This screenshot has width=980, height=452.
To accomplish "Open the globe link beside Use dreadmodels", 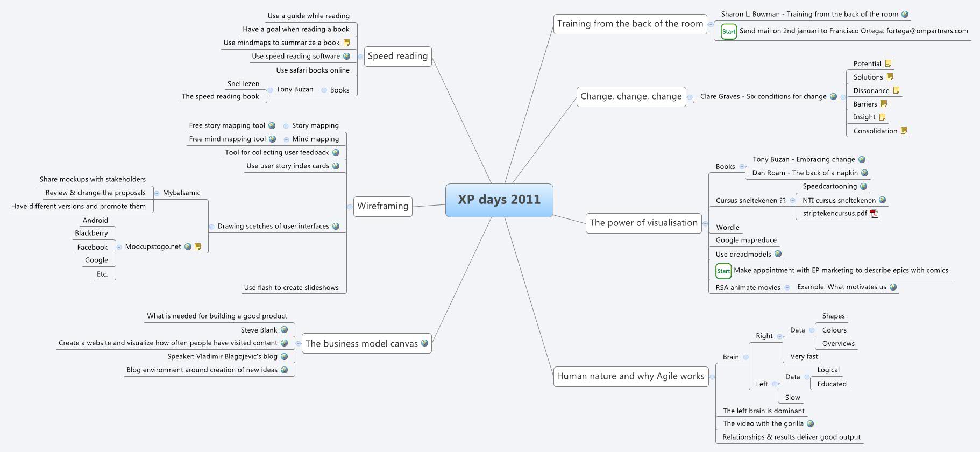I will coord(778,254).
